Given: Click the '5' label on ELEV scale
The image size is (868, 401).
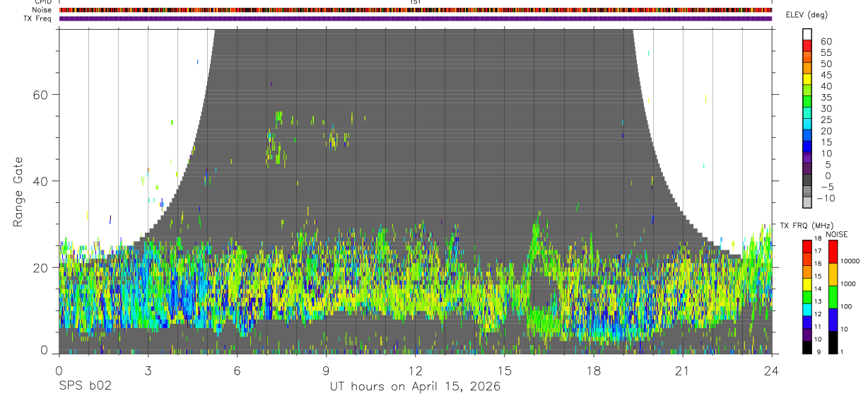Looking at the screenshot, I should [828, 164].
